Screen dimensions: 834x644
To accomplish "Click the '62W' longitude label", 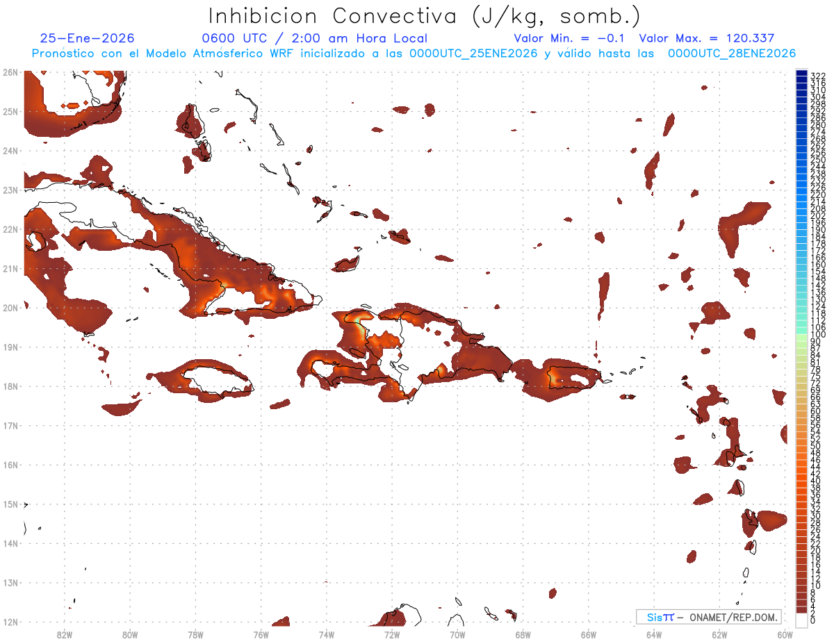I will (x=719, y=634).
